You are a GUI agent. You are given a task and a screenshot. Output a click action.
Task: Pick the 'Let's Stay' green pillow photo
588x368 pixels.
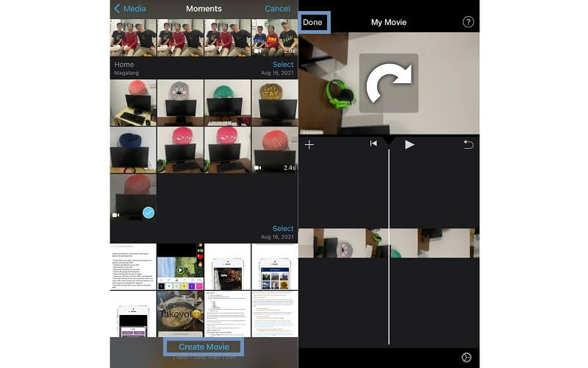[x=274, y=103]
